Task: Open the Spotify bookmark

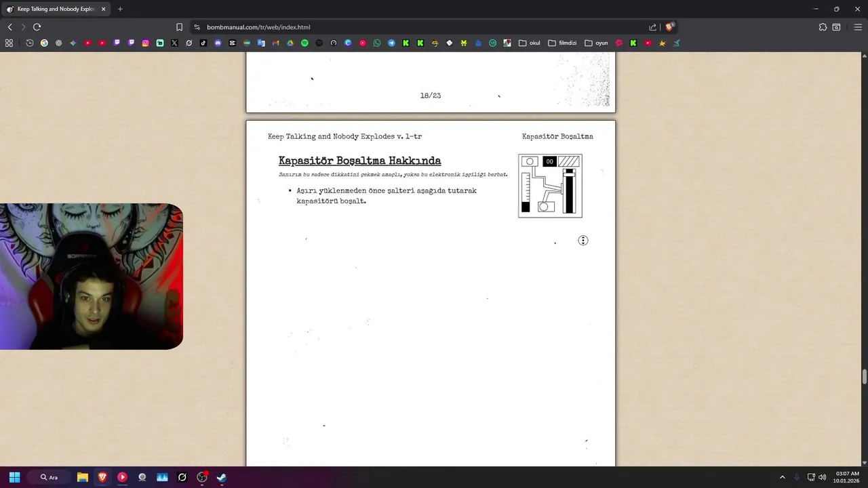Action: (x=304, y=43)
